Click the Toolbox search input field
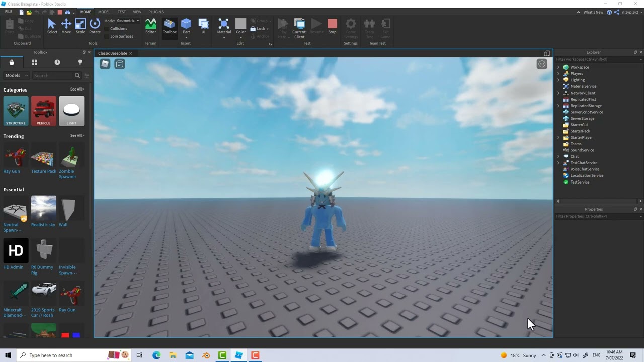This screenshot has width=644, height=362. (x=52, y=75)
